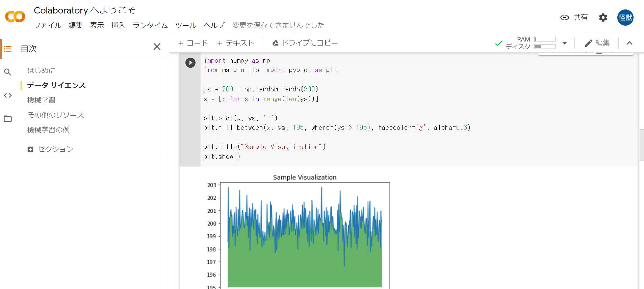Click the link icon beside 共有
This screenshot has width=644, height=289.
[x=565, y=18]
